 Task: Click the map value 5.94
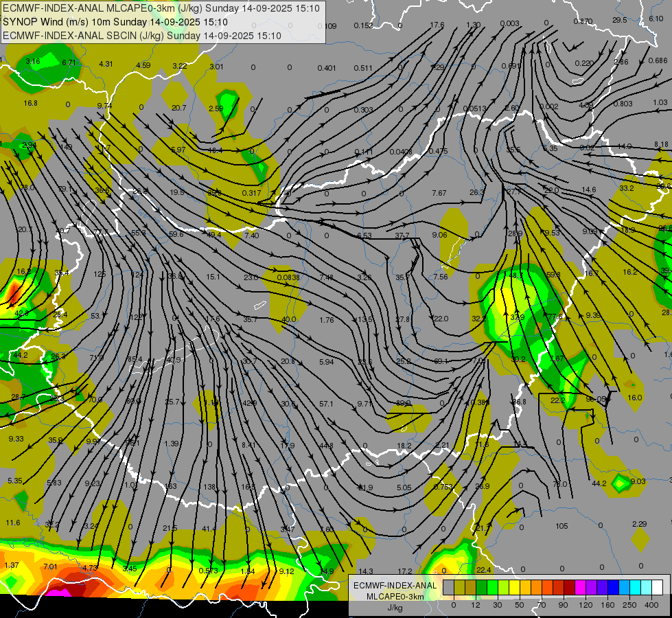326,362
